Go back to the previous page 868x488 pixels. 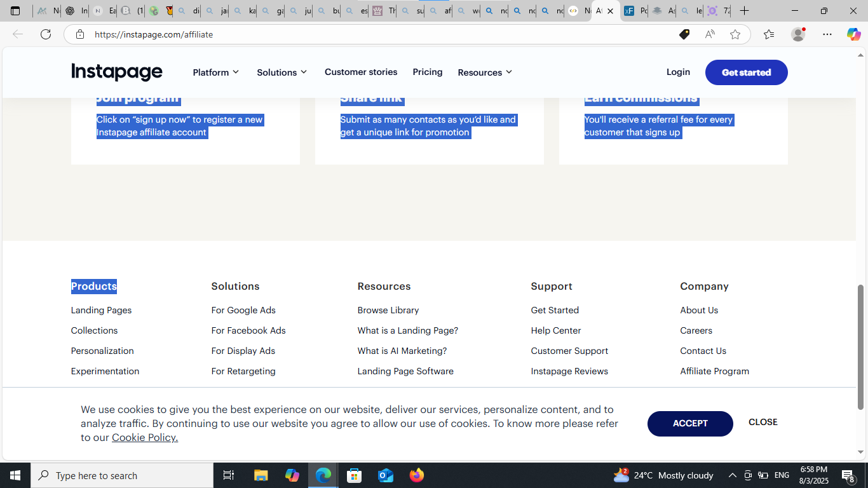18,34
